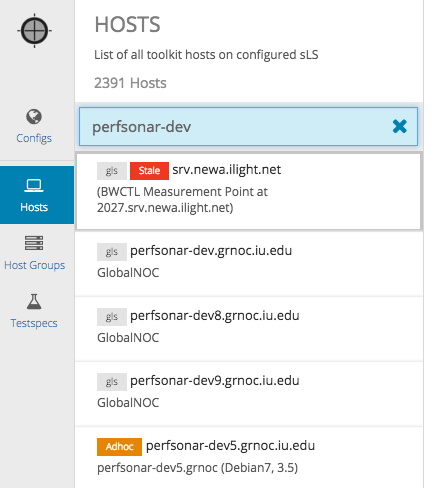Go to the Configs menu item
The height and width of the screenshot is (488, 433).
[x=34, y=138]
